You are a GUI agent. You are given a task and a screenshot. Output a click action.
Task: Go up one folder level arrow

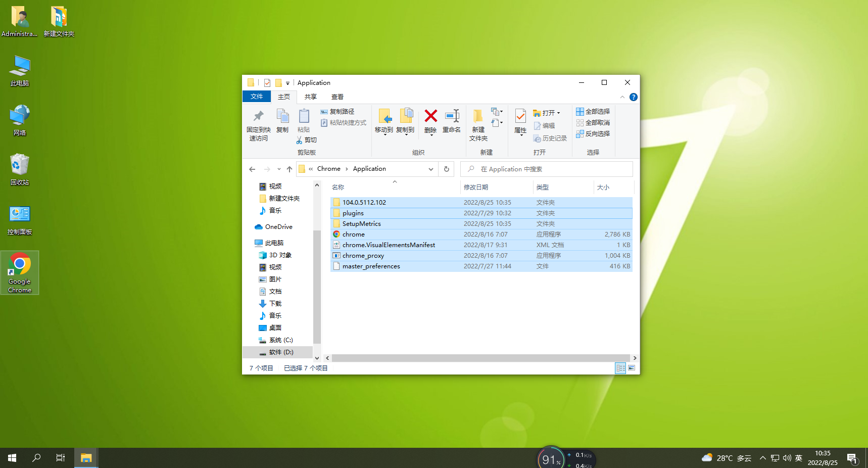290,169
